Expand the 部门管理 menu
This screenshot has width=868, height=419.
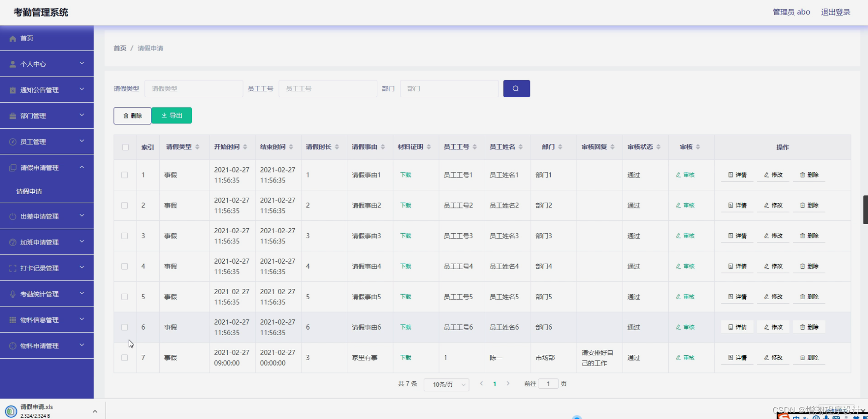47,116
